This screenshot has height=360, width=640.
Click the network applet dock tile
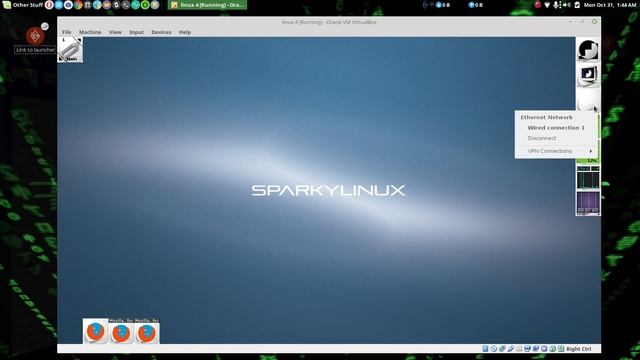pyautogui.click(x=588, y=99)
